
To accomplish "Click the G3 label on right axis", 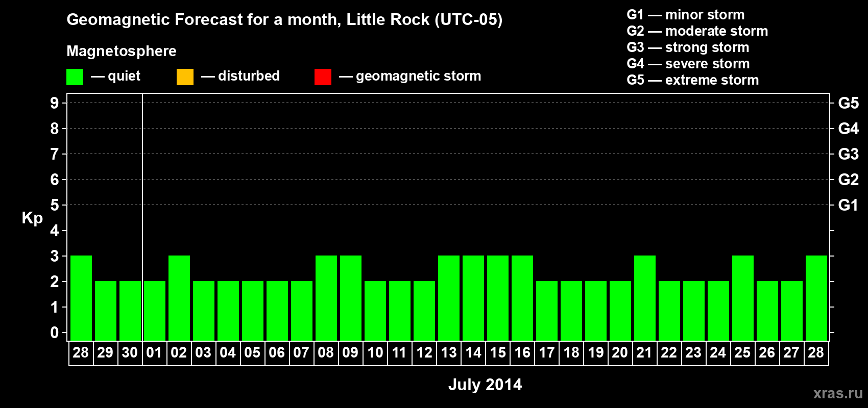I will [x=848, y=154].
